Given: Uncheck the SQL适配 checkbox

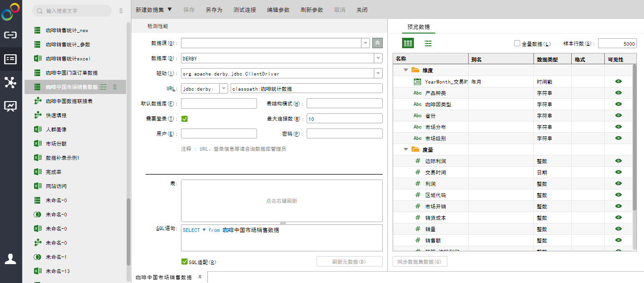Looking at the screenshot, I should coord(185,262).
